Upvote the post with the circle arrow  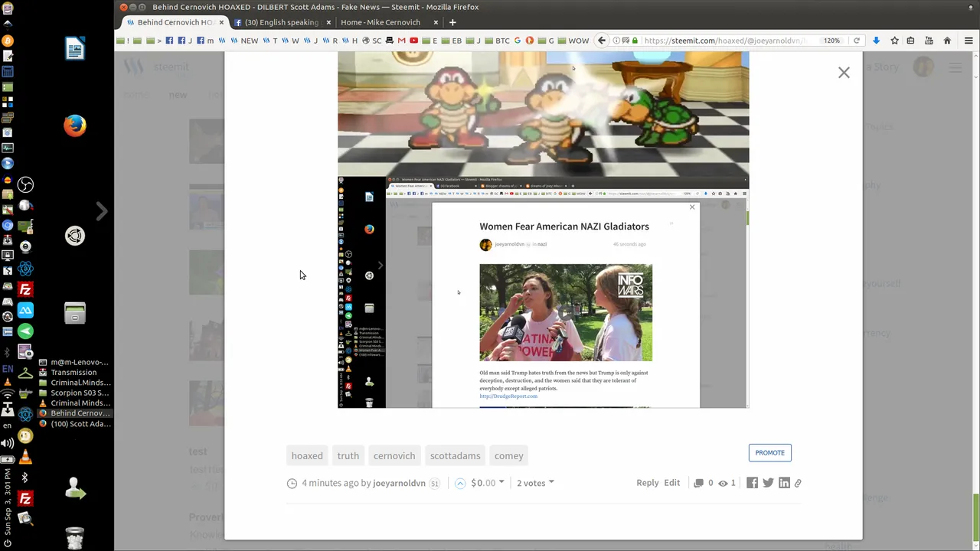[460, 483]
